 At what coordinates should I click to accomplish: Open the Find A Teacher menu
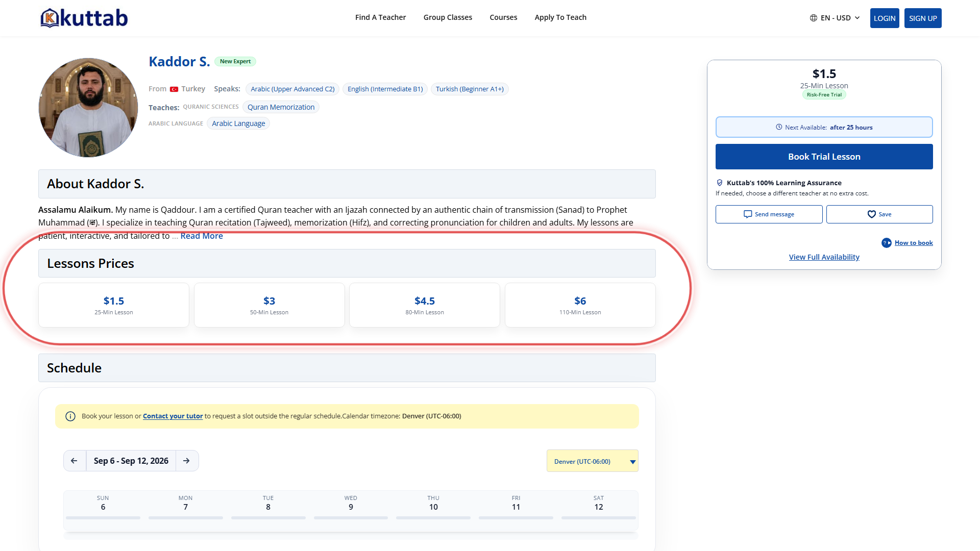pos(380,17)
